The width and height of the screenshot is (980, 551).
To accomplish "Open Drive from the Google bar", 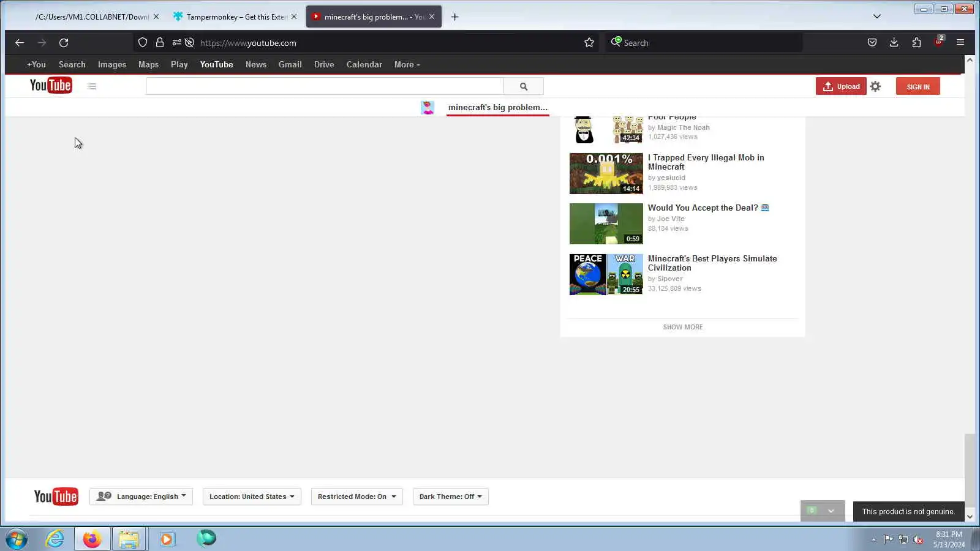I will click(324, 65).
